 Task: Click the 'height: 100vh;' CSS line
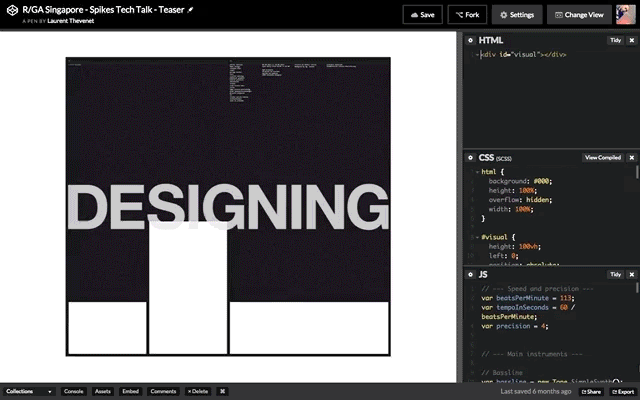[515, 247]
